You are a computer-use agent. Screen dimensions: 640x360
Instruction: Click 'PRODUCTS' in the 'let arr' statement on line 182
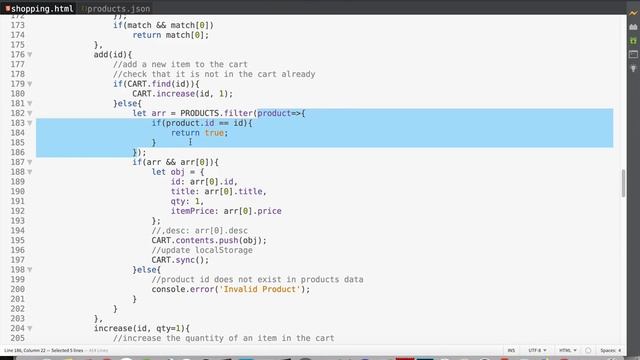[200, 113]
